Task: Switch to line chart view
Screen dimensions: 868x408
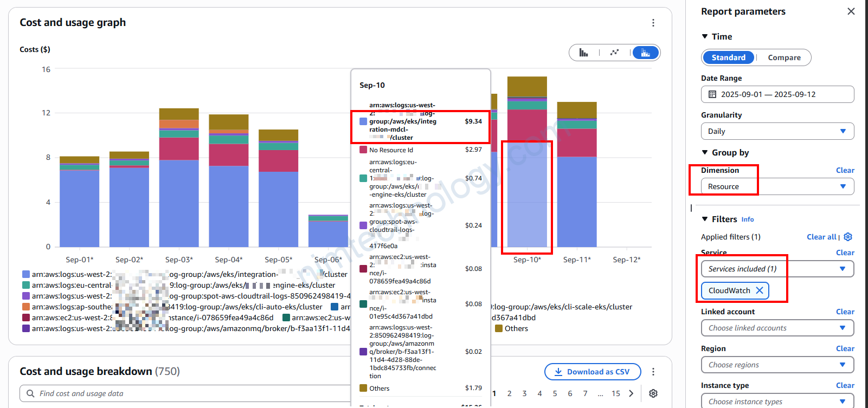Action: [x=614, y=53]
